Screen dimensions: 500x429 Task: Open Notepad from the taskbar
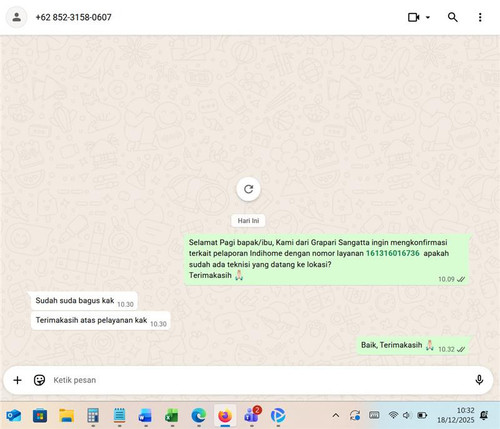tap(119, 416)
